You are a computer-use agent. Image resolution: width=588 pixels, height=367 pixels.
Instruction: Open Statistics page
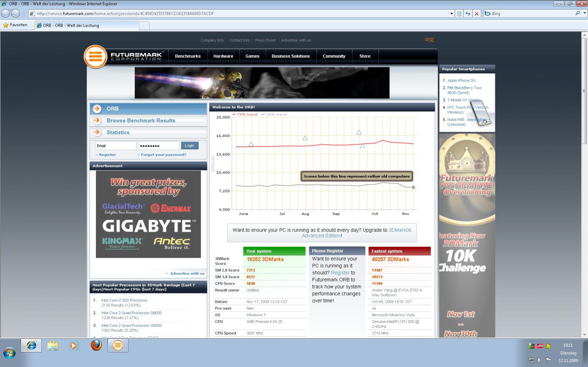(x=118, y=133)
